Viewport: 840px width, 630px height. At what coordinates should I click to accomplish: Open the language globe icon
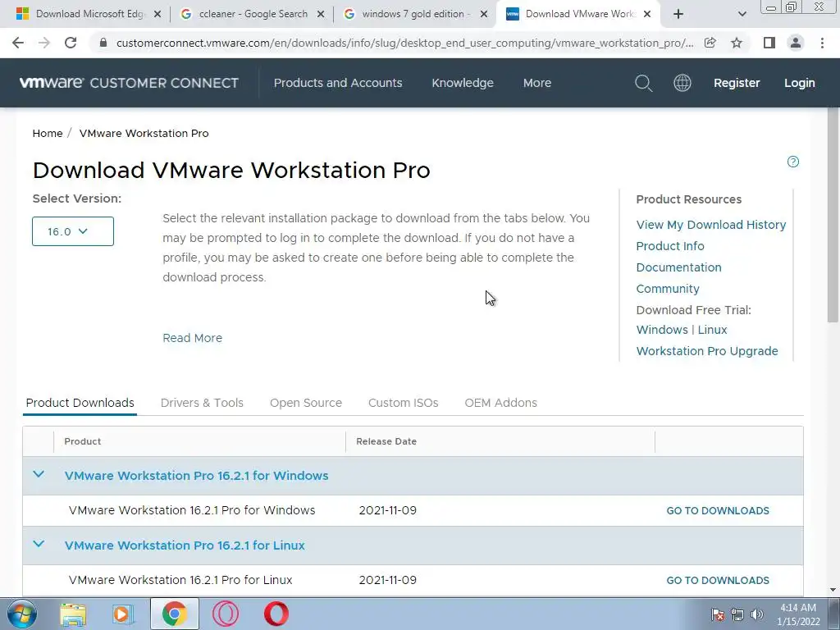[x=682, y=83]
